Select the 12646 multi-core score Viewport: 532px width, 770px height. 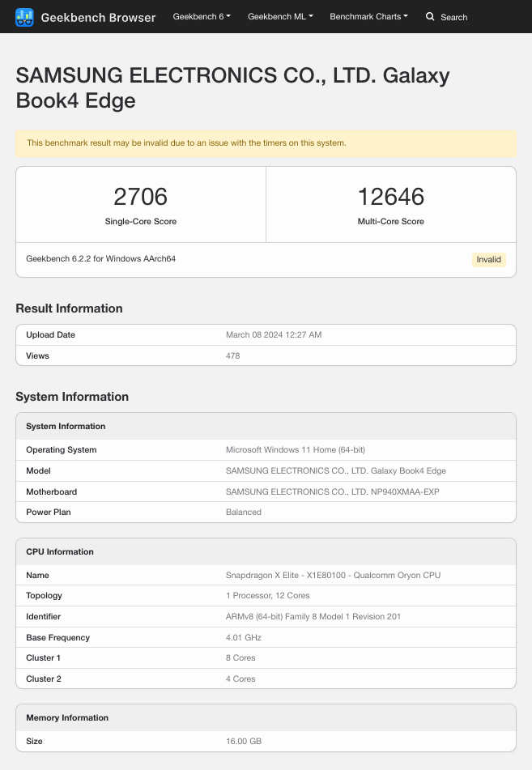pyautogui.click(x=390, y=197)
